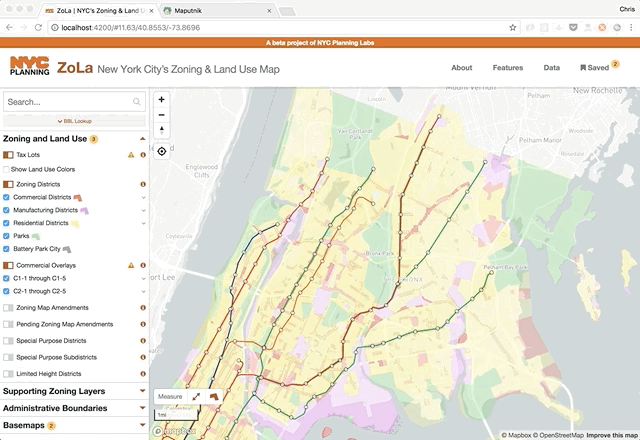Follow the Improve this map link
The height and width of the screenshot is (440, 640).
click(x=612, y=436)
